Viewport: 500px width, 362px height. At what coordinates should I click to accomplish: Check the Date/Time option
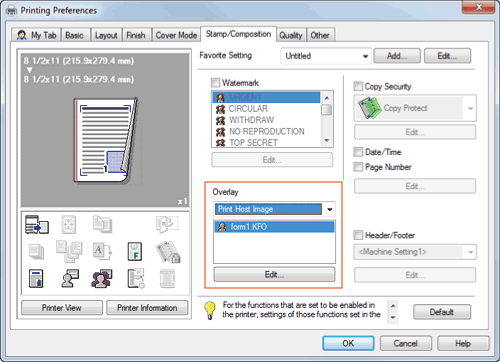(358, 152)
